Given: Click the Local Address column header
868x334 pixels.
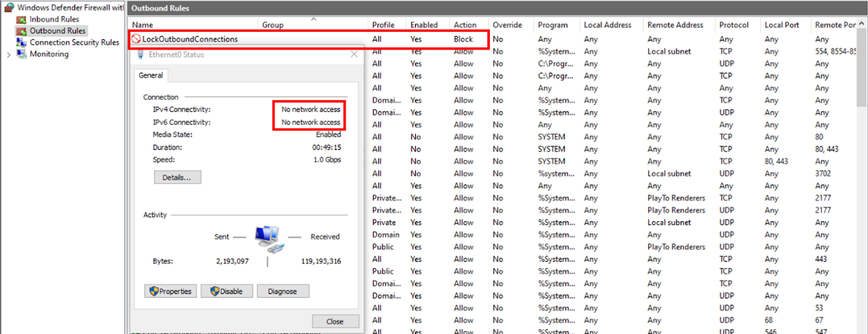Looking at the screenshot, I should pyautogui.click(x=608, y=25).
